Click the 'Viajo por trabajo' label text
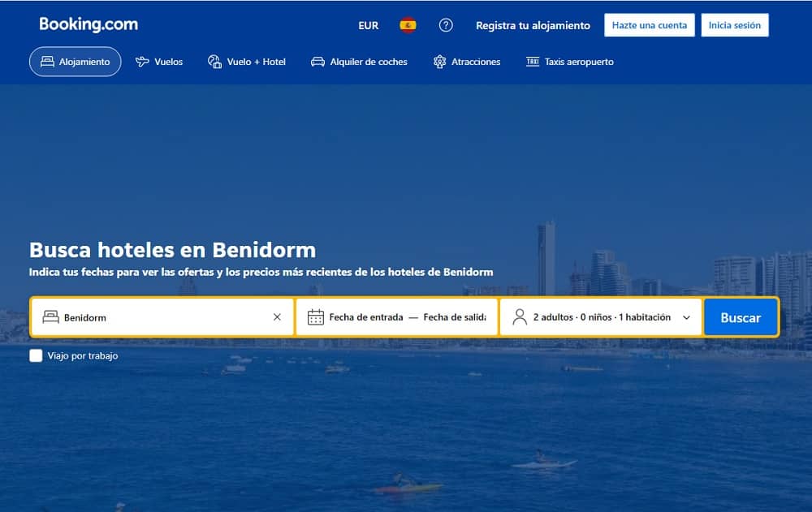 click(83, 355)
